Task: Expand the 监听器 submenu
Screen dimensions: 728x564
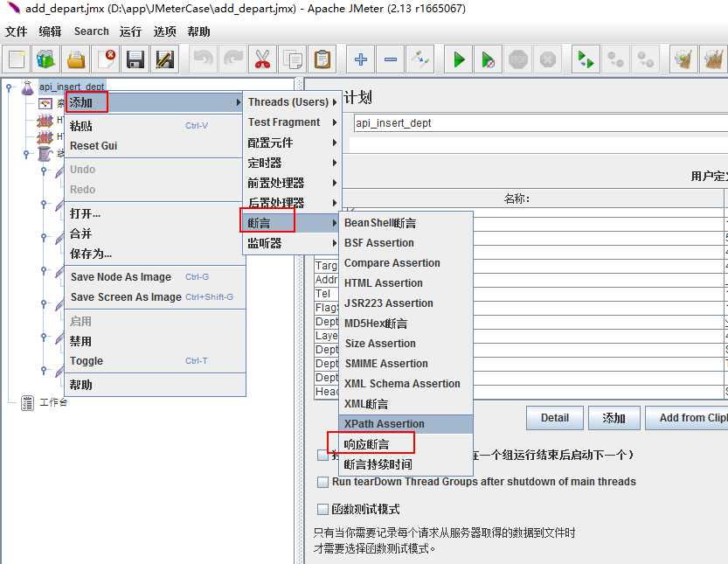Action: coord(292,243)
